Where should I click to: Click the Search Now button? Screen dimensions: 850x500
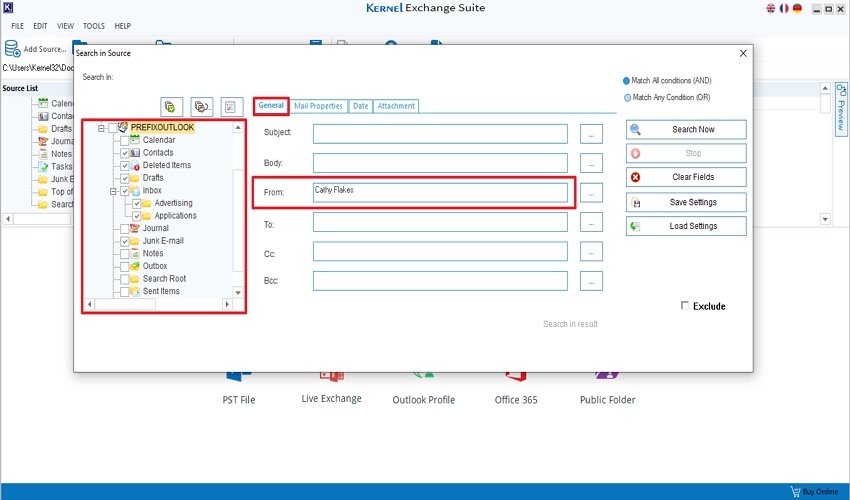click(x=686, y=130)
